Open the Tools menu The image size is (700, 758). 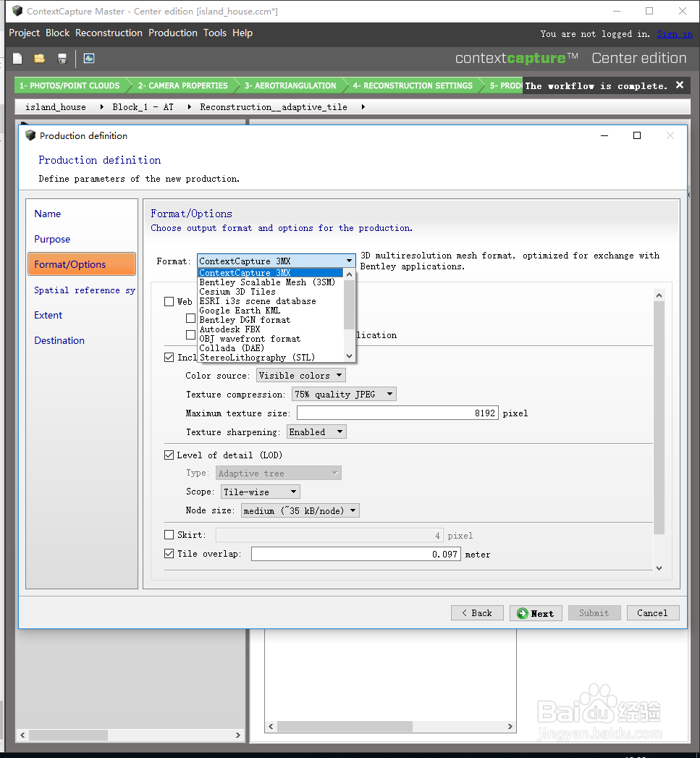pyautogui.click(x=215, y=33)
